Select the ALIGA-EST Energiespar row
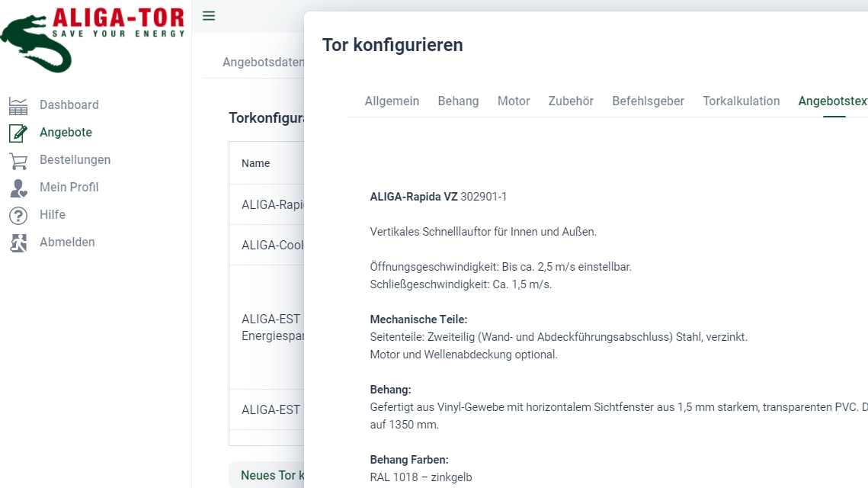The height and width of the screenshot is (488, 868). pyautogui.click(x=267, y=327)
